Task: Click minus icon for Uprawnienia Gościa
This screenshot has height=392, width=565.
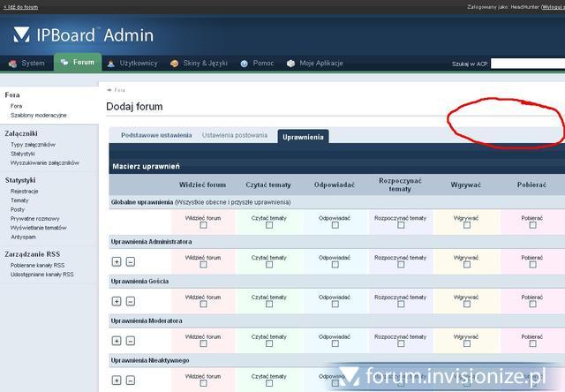Action: click(131, 301)
